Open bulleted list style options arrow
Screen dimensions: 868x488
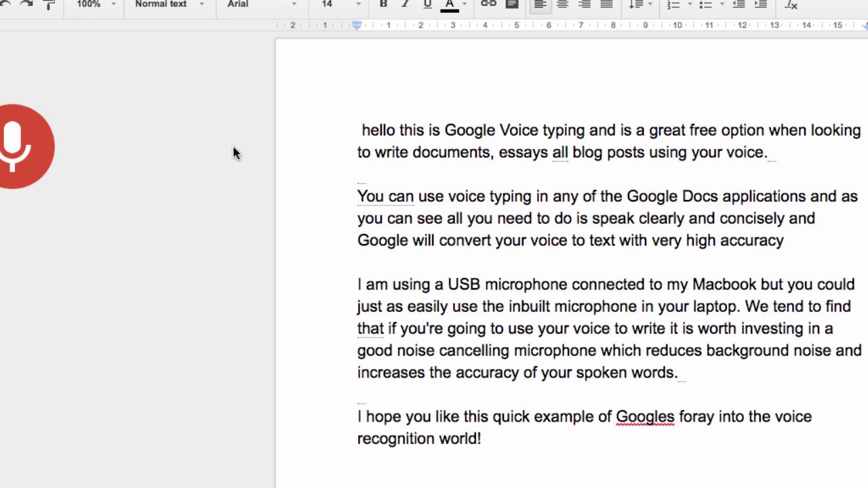tap(722, 5)
